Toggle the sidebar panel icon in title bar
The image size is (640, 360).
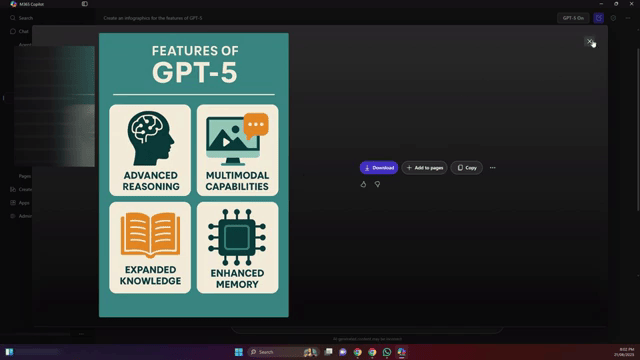click(x=84, y=4)
